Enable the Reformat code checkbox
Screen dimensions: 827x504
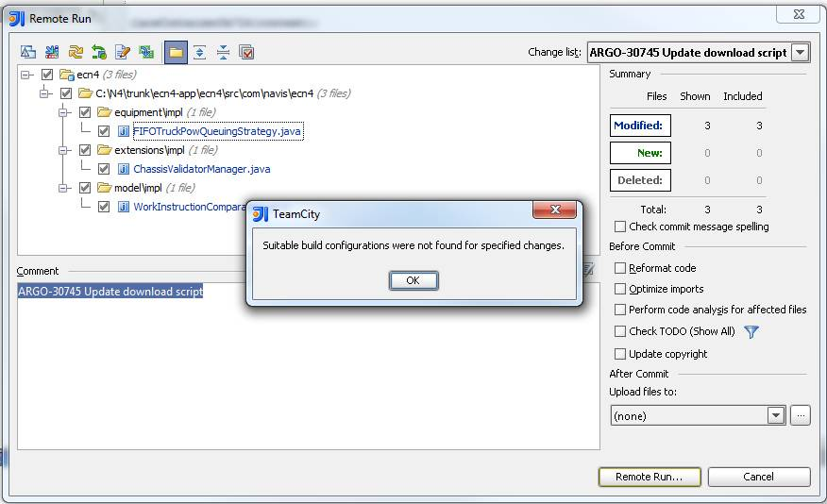620,268
